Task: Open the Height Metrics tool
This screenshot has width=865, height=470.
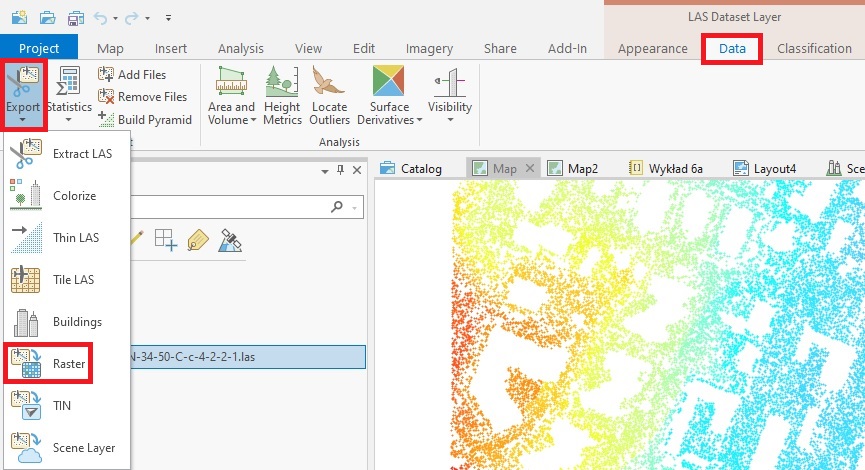Action: [282, 96]
